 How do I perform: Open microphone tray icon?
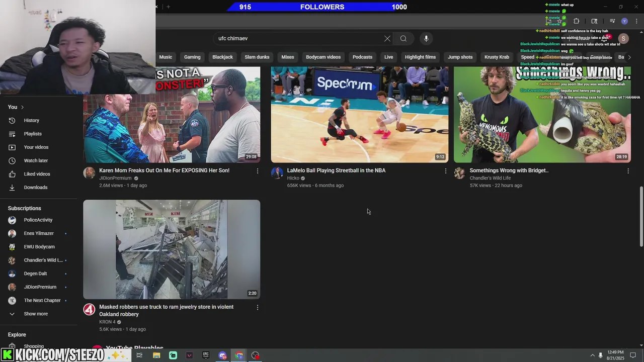click(600, 355)
